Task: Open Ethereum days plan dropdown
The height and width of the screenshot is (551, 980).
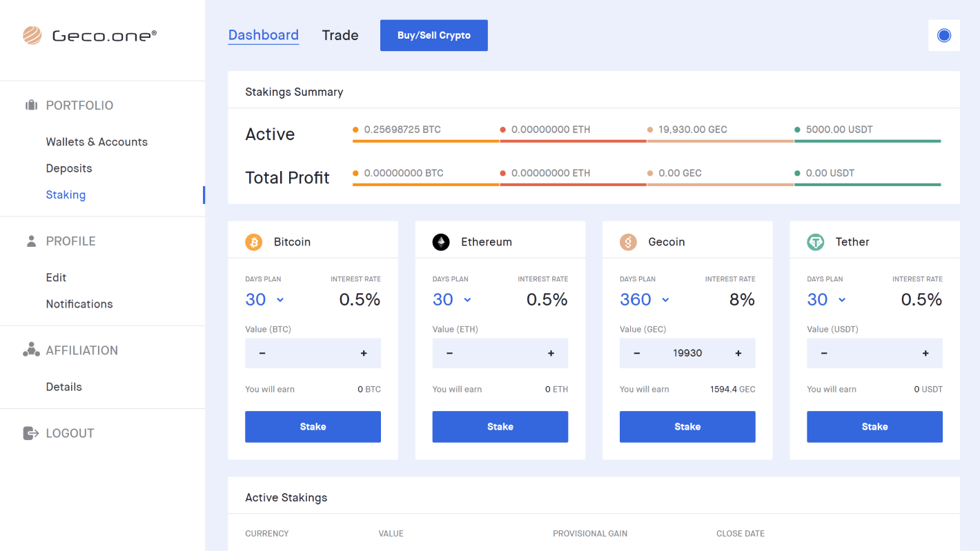Action: coord(452,299)
